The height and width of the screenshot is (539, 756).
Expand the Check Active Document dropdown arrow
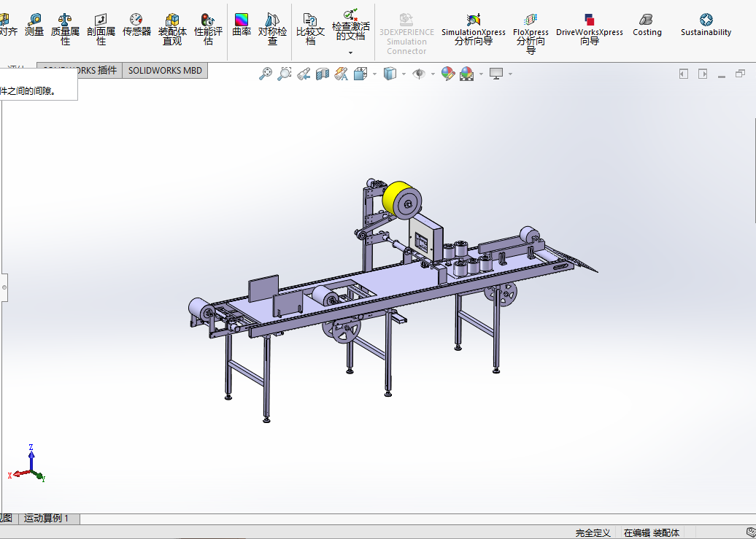point(350,53)
